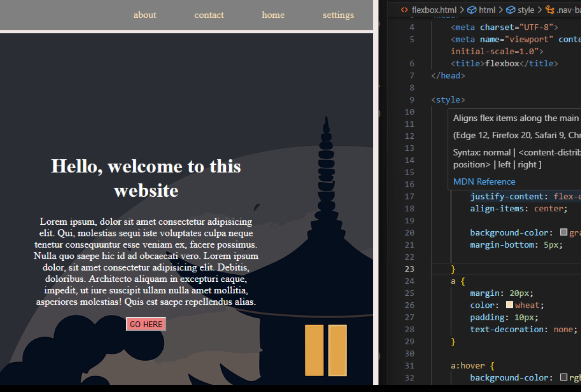
Task: Click the text-decoration: none declaration
Action: [523, 329]
